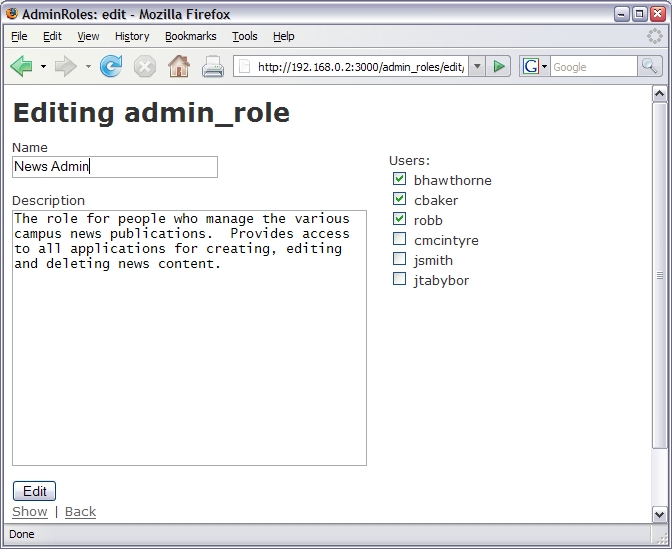The height and width of the screenshot is (549, 672).
Task: Click the Edit submit button
Action: coord(34,491)
